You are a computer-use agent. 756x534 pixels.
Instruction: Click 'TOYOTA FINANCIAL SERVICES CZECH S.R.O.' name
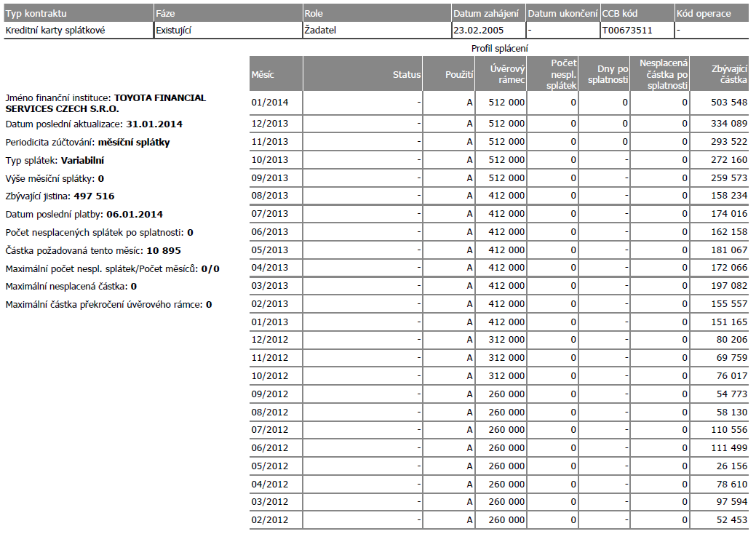tap(106, 103)
